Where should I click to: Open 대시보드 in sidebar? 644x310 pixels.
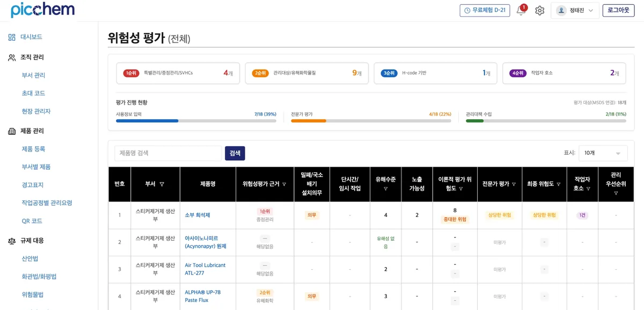tap(31, 37)
